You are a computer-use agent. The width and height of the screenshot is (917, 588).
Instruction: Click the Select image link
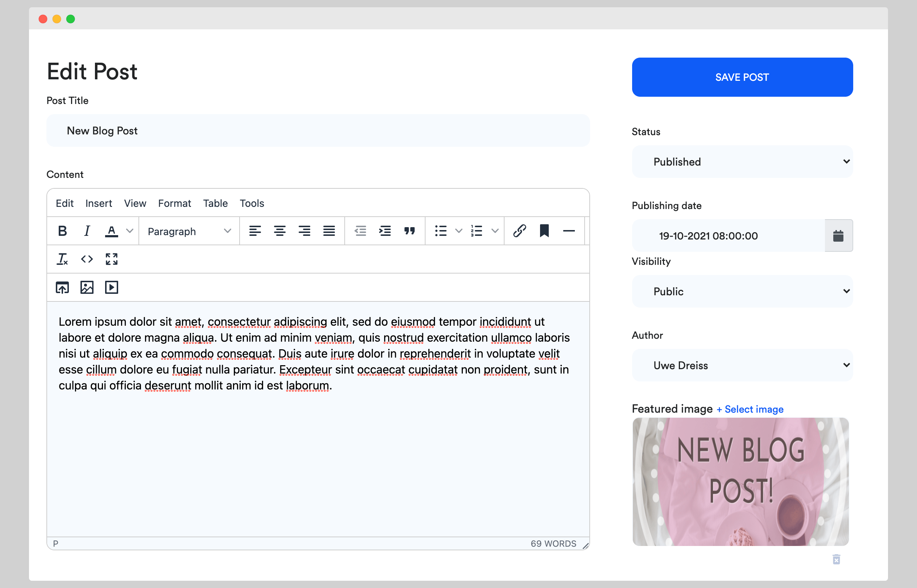(750, 409)
